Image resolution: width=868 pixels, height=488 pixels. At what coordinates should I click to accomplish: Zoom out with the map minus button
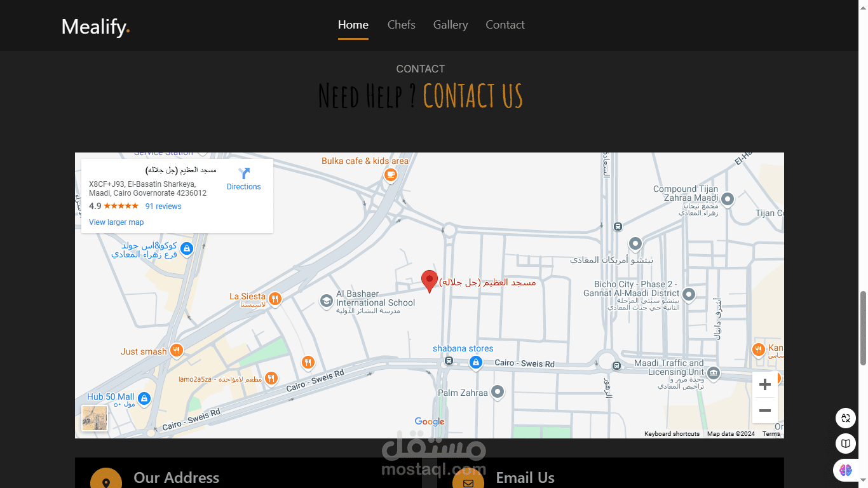point(765,410)
